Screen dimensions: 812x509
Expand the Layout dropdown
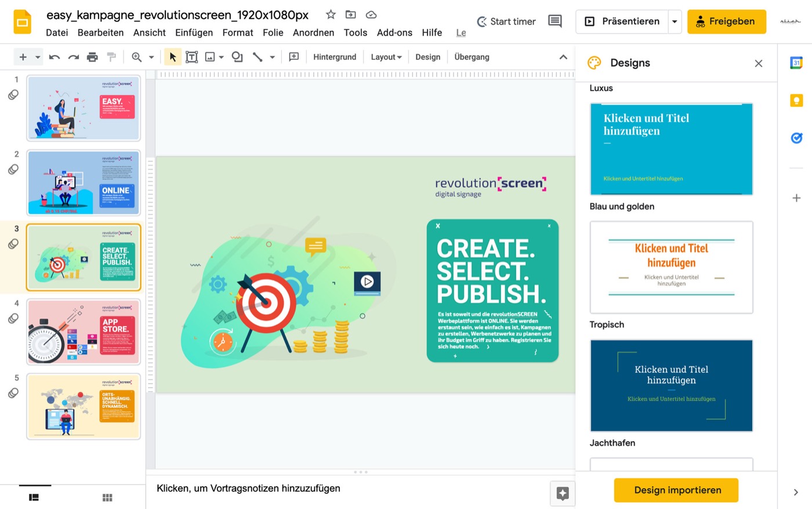pyautogui.click(x=386, y=57)
